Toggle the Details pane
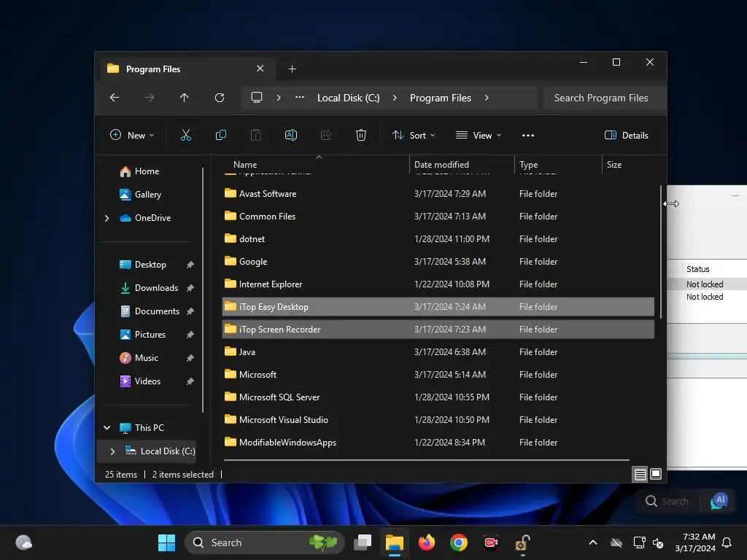Screen dimensions: 747x560 (626, 135)
